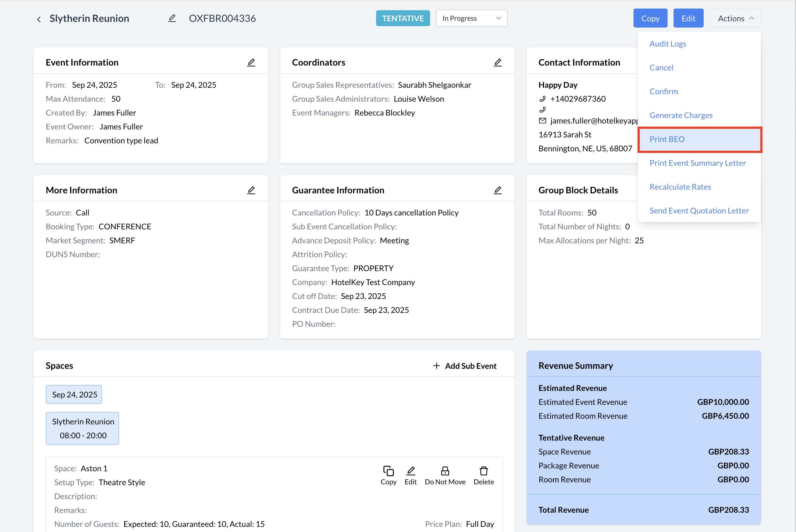Edit the Event Information card

tap(251, 62)
